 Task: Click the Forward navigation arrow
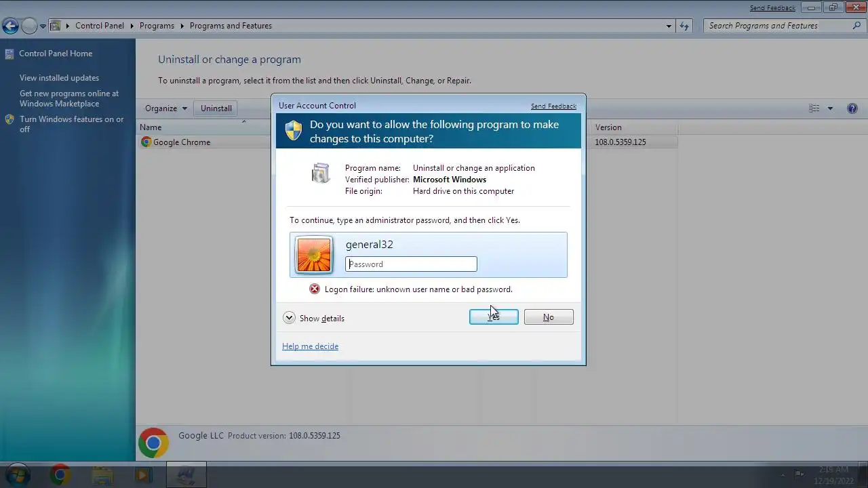[29, 26]
